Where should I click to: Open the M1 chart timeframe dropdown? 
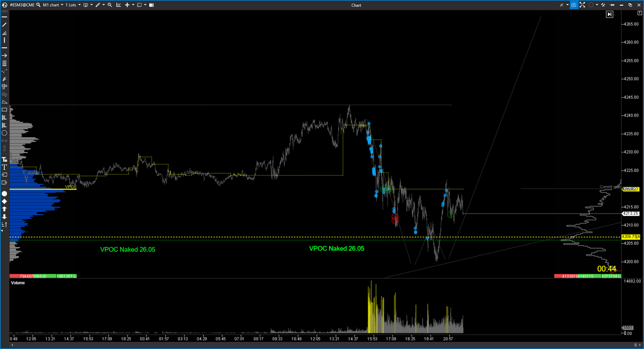[x=52, y=5]
